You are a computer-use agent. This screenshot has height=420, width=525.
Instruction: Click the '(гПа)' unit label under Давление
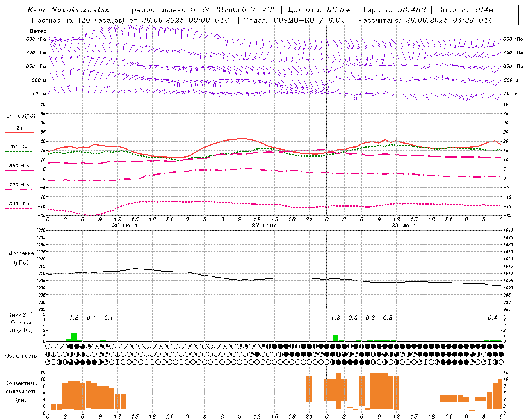(x=21, y=263)
